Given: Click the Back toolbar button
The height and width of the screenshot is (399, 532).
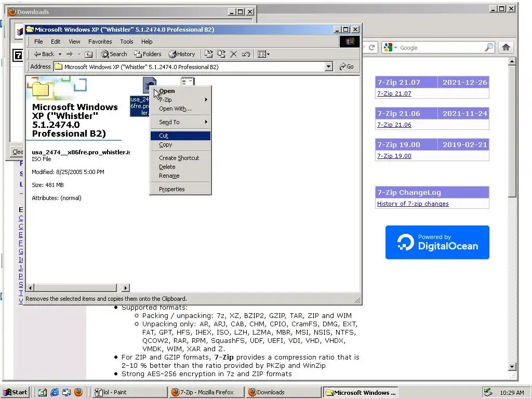Looking at the screenshot, I should coord(44,54).
